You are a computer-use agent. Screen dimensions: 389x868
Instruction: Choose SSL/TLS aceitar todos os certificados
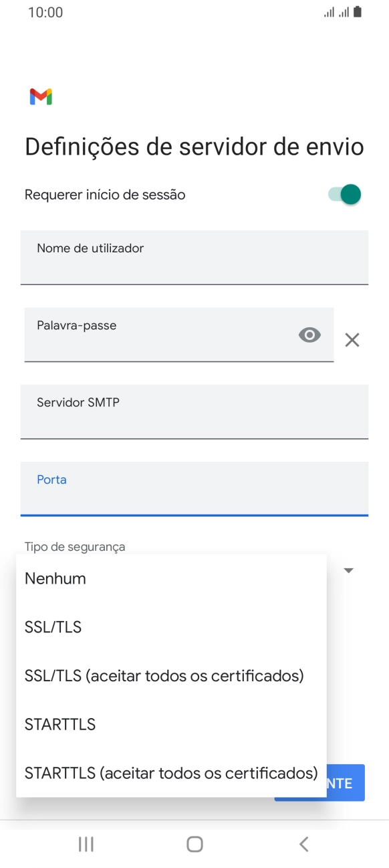[164, 675]
